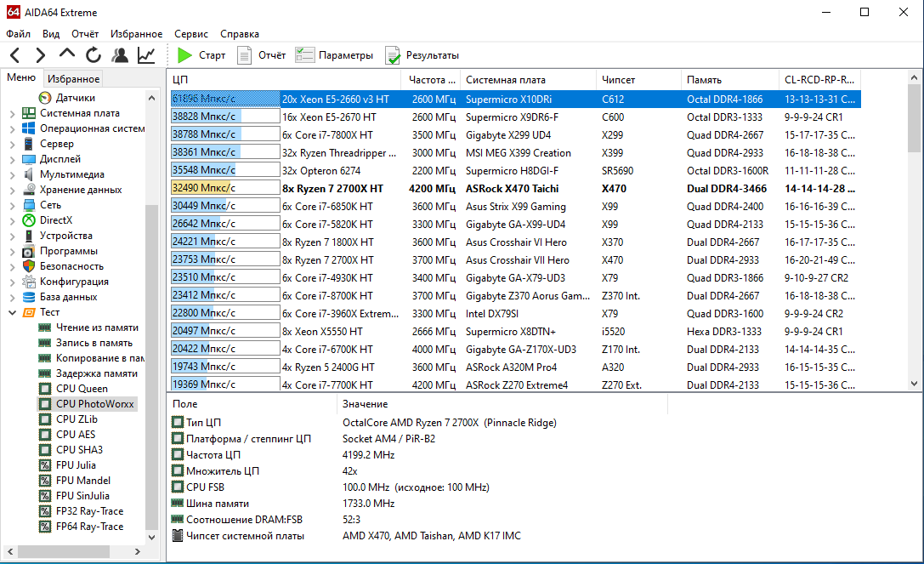The height and width of the screenshot is (564, 924).
Task: Start the benchmark with green play icon
Action: [184, 55]
